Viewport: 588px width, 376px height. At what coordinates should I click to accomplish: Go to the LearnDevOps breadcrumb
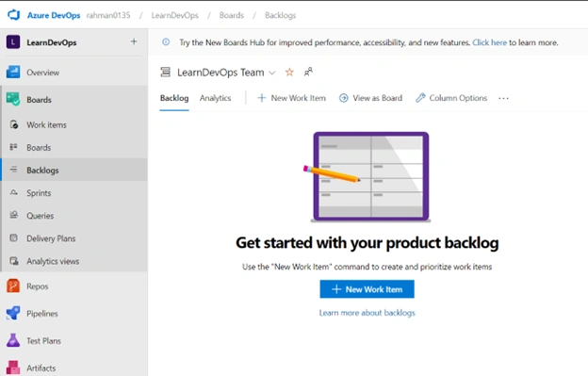click(x=174, y=15)
